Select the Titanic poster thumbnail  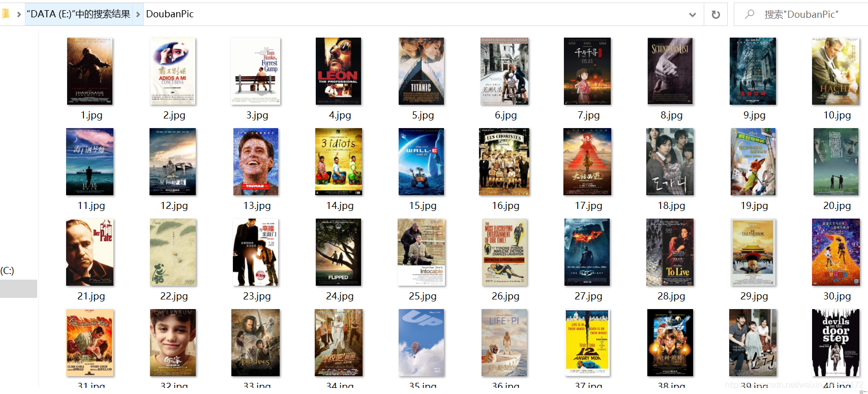click(421, 71)
